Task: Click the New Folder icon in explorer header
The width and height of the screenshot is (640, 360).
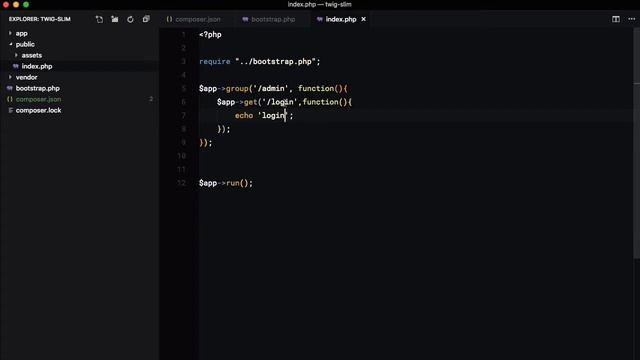Action: point(115,19)
